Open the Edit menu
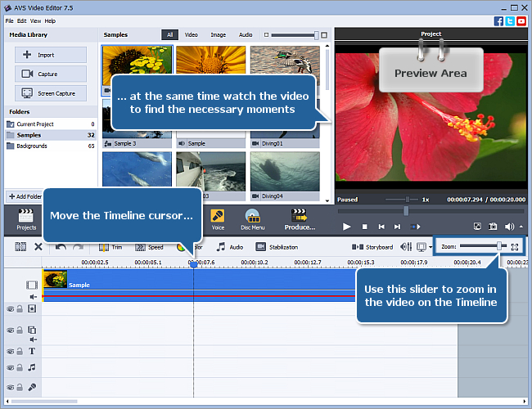This screenshot has height=409, width=532. [22, 21]
